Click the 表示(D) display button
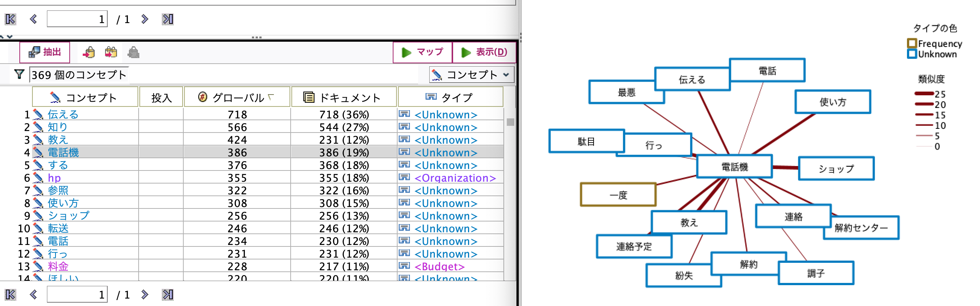Screen dimensions: 980x306 pos(484,52)
